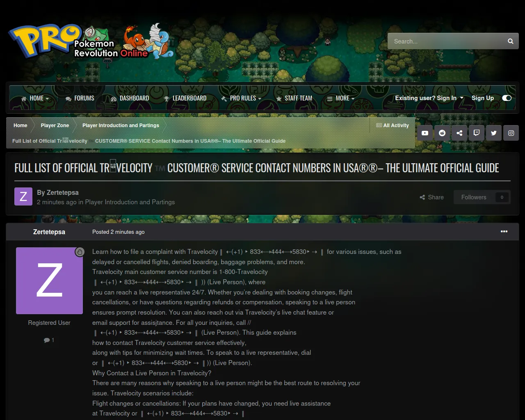525x420 pixels.
Task: Click the Share topic button
Action: [431, 197]
